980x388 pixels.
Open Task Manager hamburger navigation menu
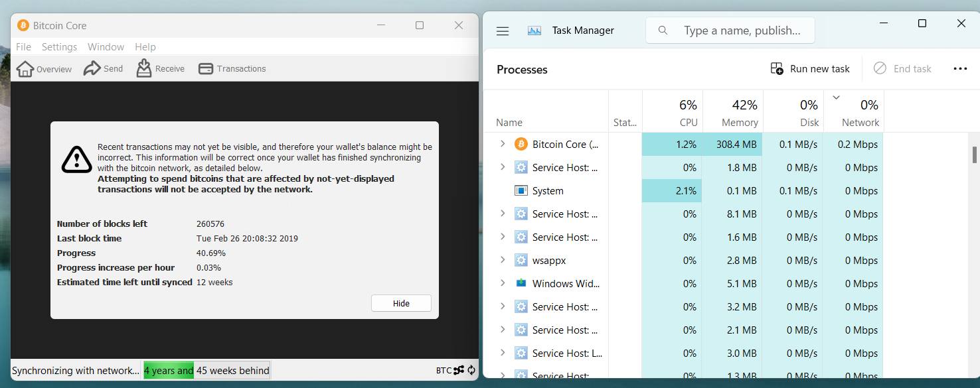[503, 31]
